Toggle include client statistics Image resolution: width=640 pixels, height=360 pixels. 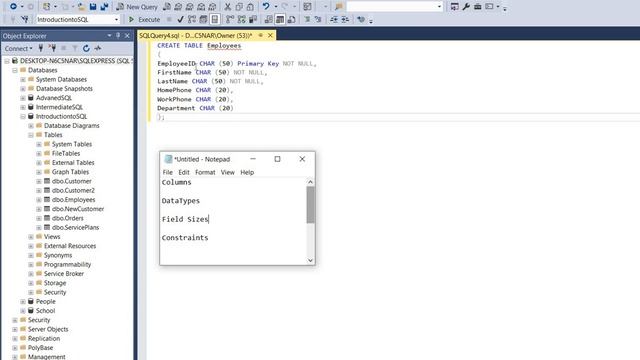click(x=253, y=19)
